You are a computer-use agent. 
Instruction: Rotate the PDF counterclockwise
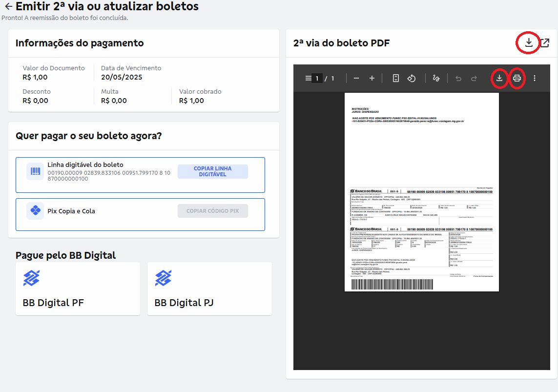411,78
